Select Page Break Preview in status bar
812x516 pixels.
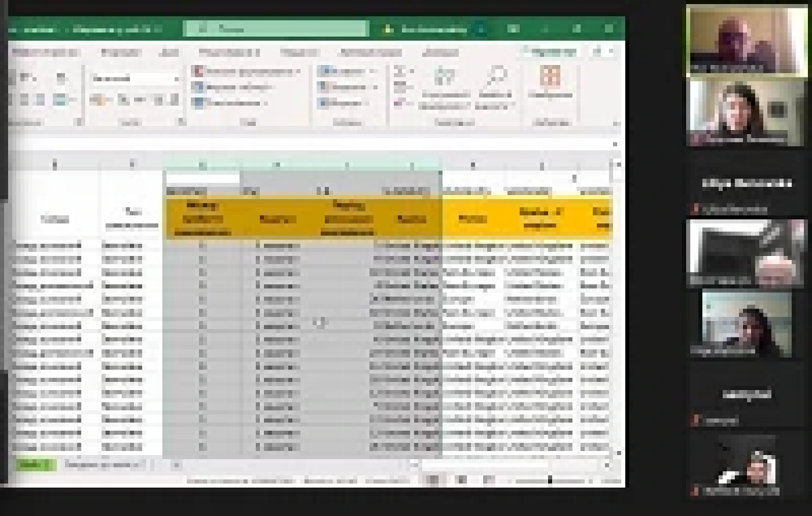tap(489, 481)
